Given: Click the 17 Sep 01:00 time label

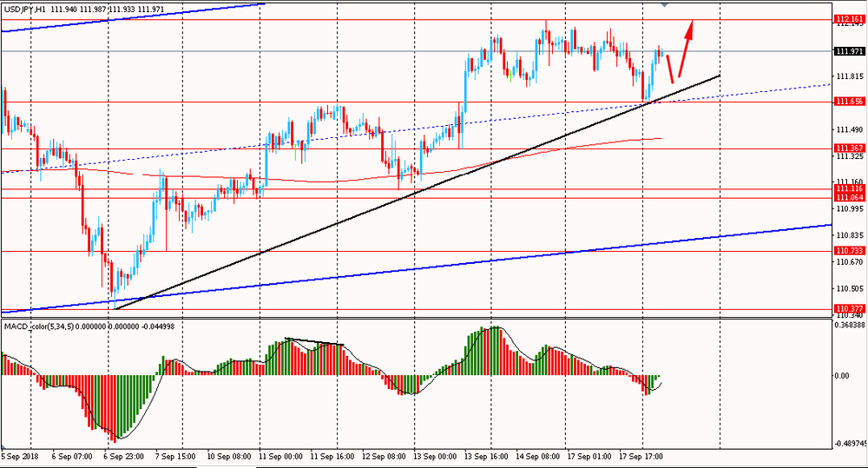Looking at the screenshot, I should (589, 457).
